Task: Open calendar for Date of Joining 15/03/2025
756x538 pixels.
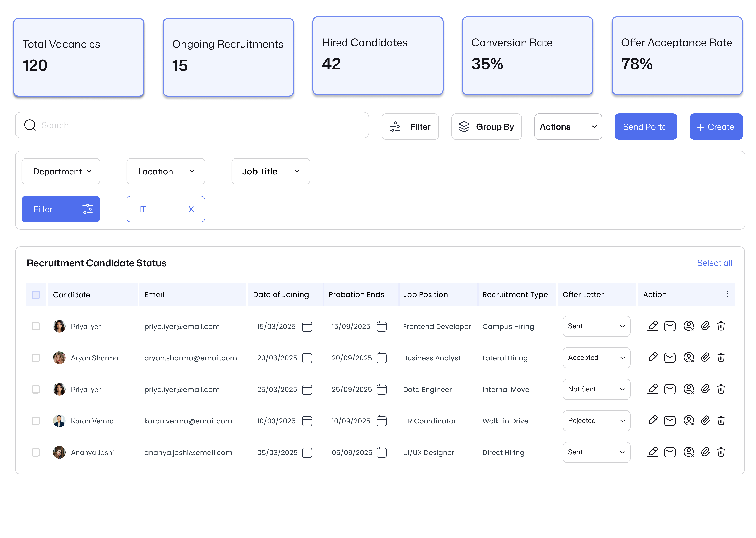Action: pos(307,326)
